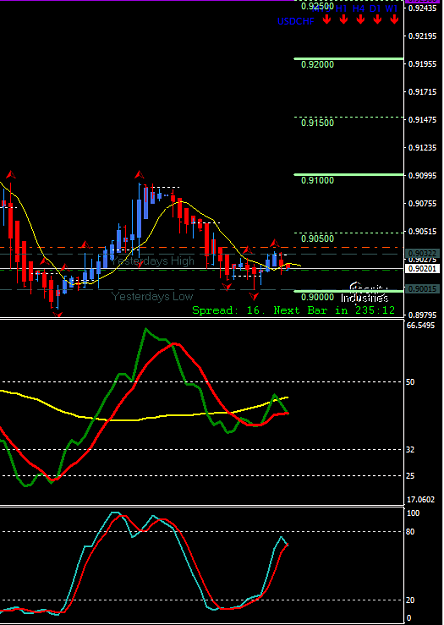
Task: Click the red trend arrow under D1
Action: (377, 19)
